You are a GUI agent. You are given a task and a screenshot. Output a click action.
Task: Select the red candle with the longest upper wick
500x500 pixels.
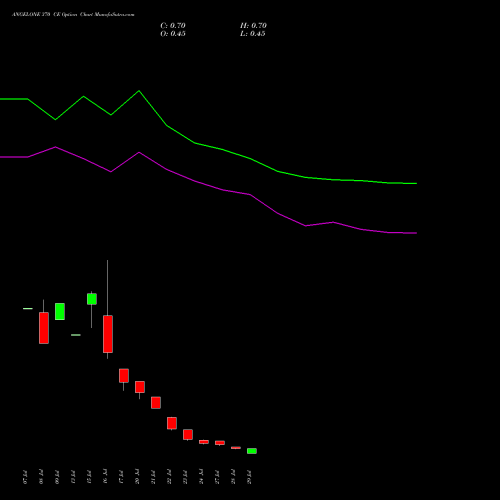point(108,333)
